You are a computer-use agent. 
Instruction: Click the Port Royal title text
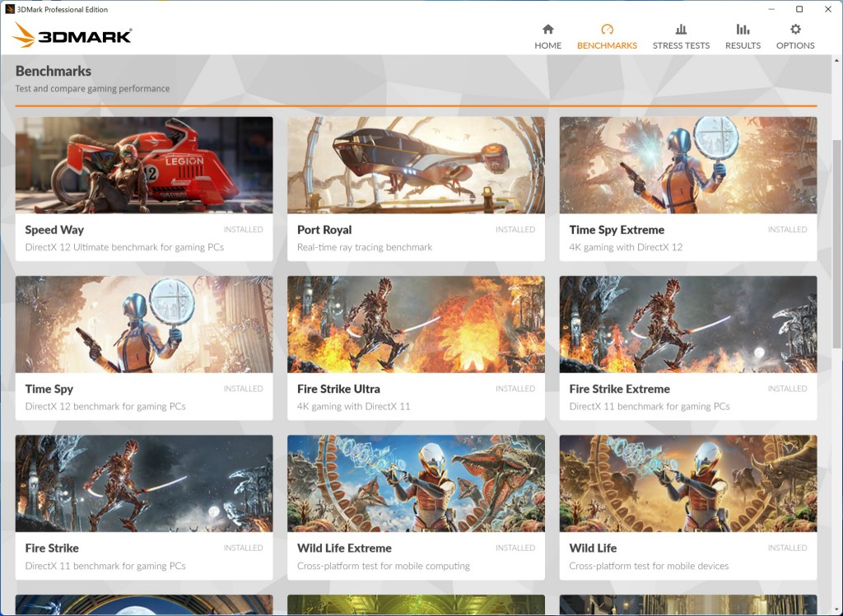tap(324, 230)
